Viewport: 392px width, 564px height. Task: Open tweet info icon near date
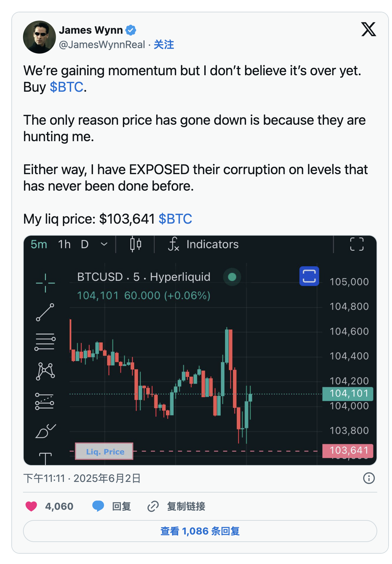[369, 478]
